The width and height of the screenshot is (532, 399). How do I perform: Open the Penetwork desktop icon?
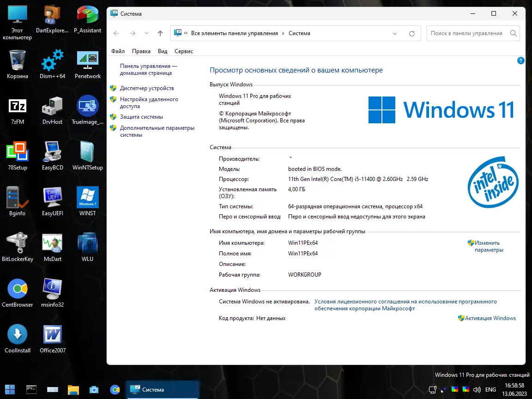[88, 65]
